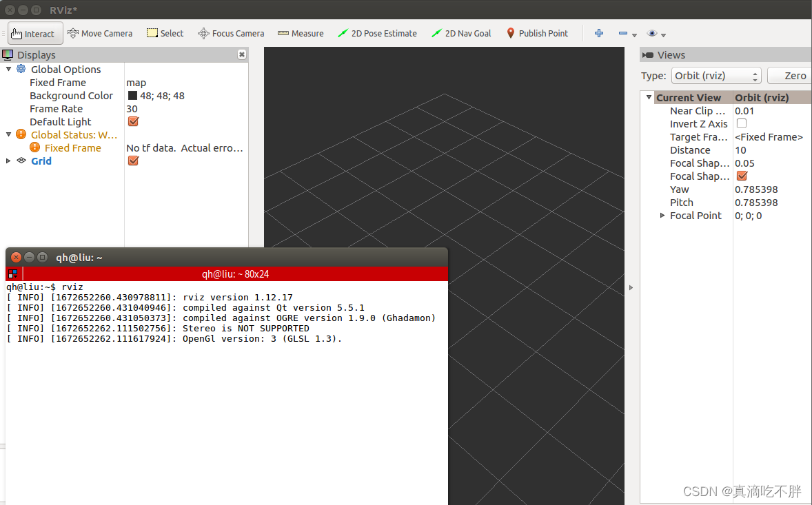Choose the Select tool
This screenshot has height=505, width=812.
point(165,34)
